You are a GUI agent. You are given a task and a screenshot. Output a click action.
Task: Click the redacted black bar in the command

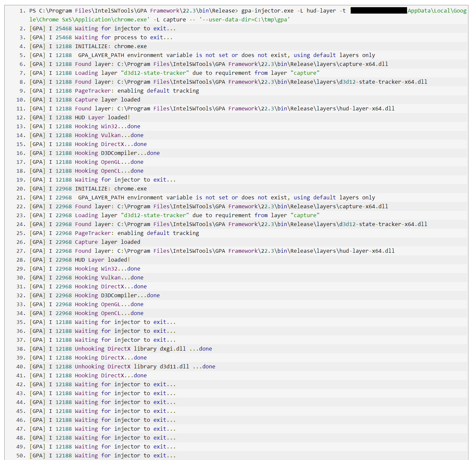(378, 10)
